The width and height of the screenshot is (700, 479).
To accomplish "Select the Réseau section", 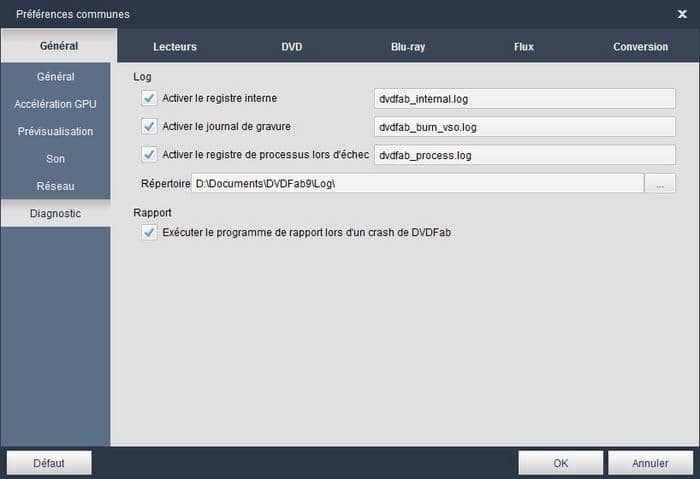I will pos(55,186).
